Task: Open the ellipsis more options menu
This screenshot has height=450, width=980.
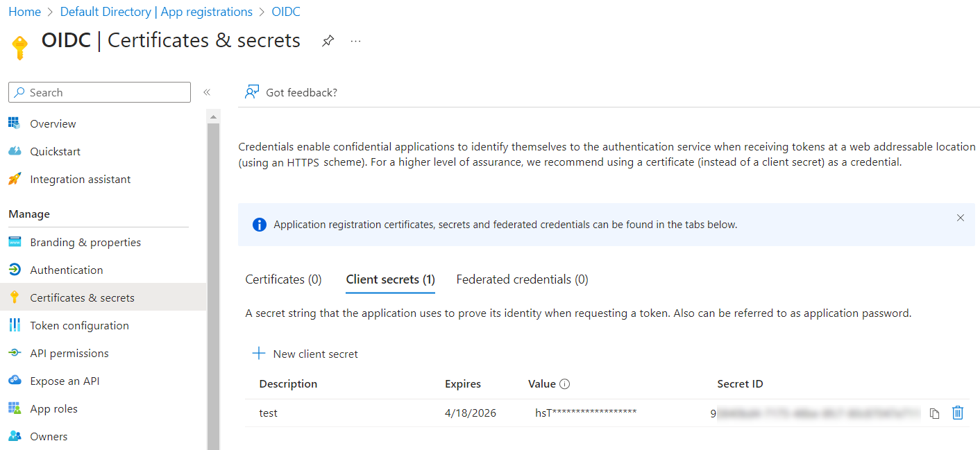Action: (355, 41)
